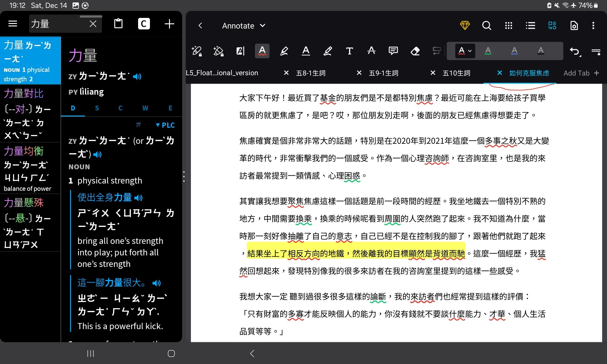Tap the Android home button
The height and width of the screenshot is (364, 607).
click(x=171, y=353)
